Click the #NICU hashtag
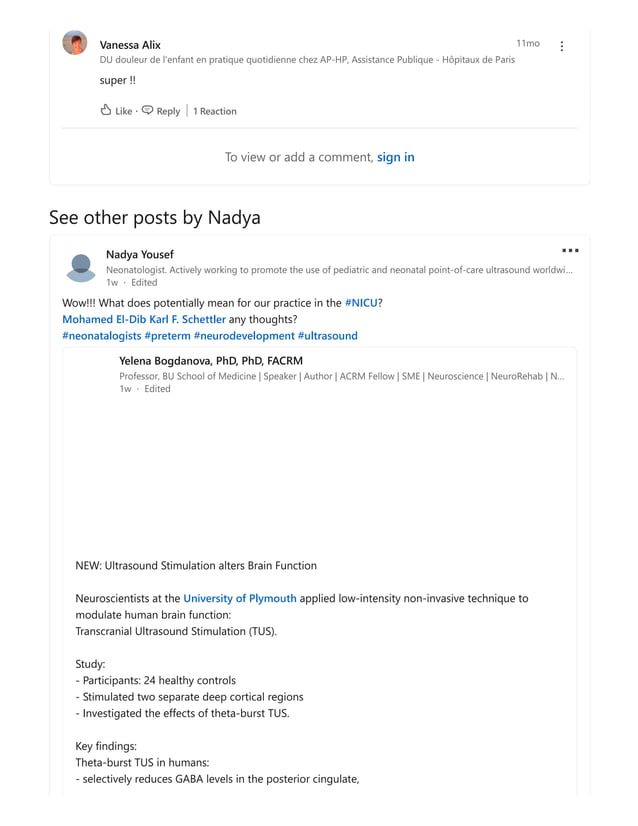The image size is (638, 826). pyautogui.click(x=361, y=302)
